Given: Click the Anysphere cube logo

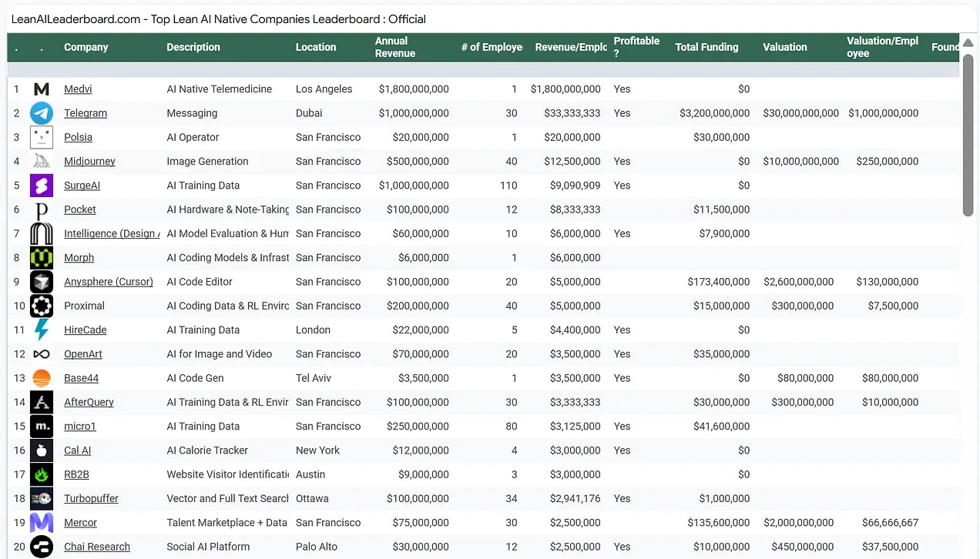Looking at the screenshot, I should pyautogui.click(x=42, y=282).
